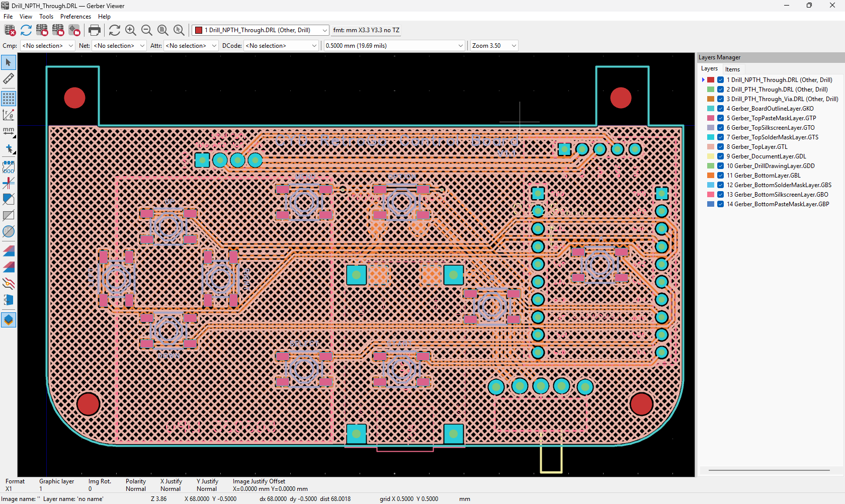Viewport: 845px width, 504px height.
Task: Select the Measure ruler tool
Action: click(x=9, y=79)
